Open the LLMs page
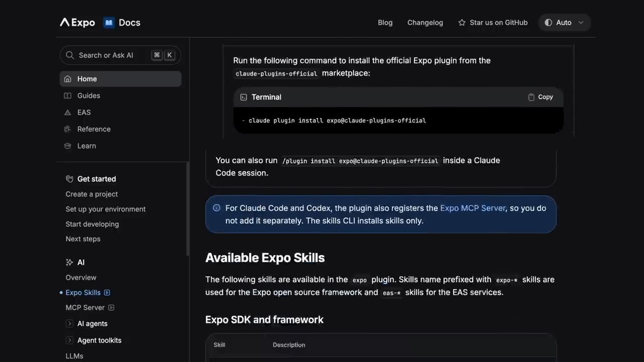 point(74,356)
